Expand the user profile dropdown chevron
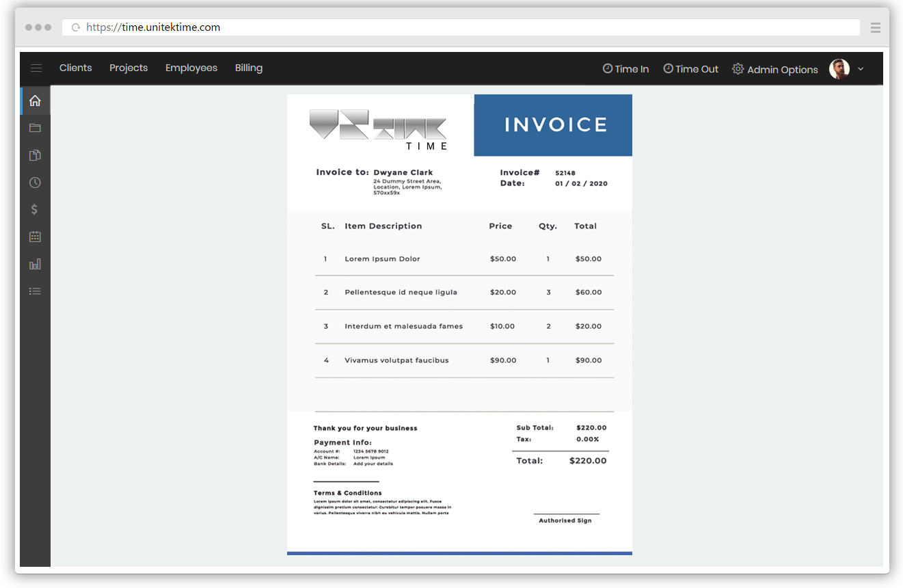This screenshot has width=903, height=588. click(861, 69)
